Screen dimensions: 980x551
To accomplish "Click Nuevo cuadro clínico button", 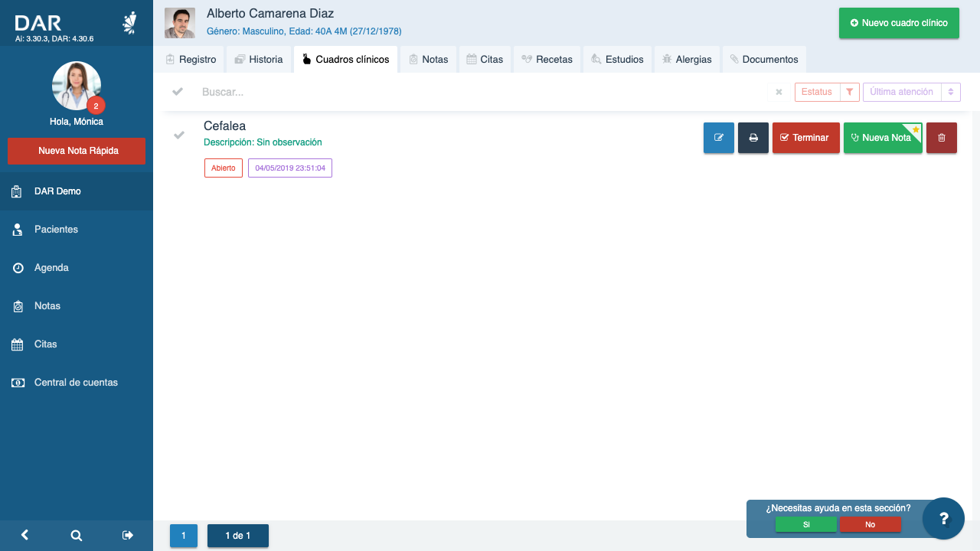I will pyautogui.click(x=899, y=23).
